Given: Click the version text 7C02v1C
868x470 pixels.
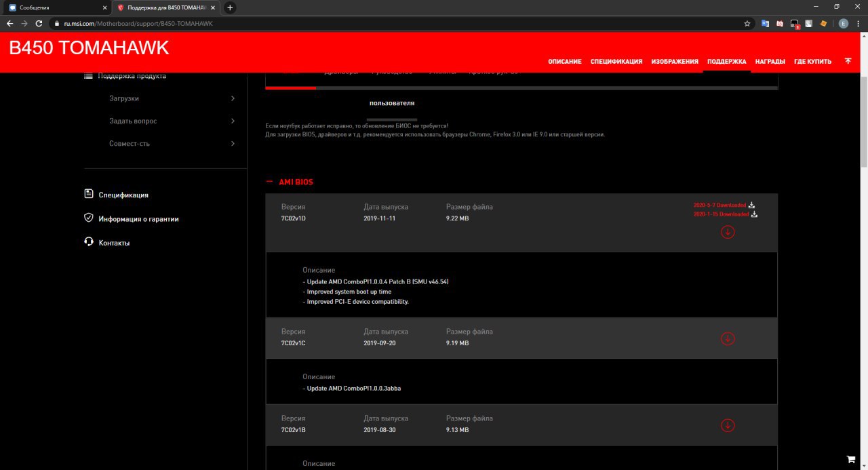Looking at the screenshot, I should point(294,343).
